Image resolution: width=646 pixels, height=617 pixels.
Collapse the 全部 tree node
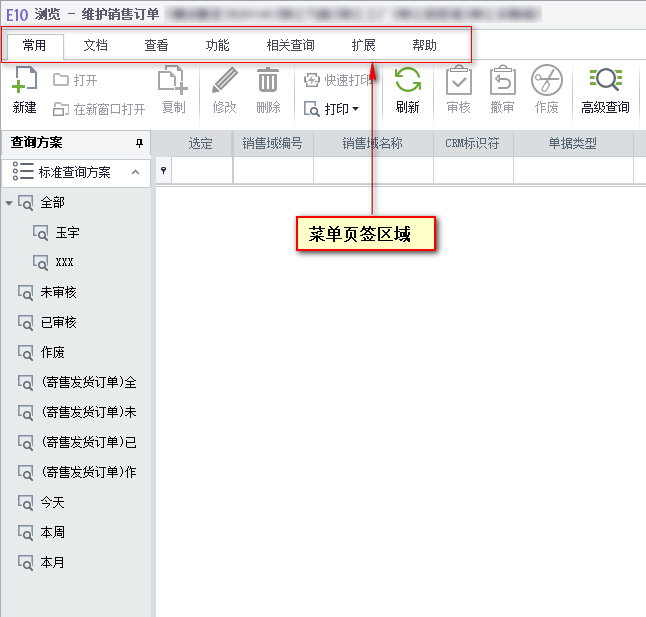tap(9, 203)
